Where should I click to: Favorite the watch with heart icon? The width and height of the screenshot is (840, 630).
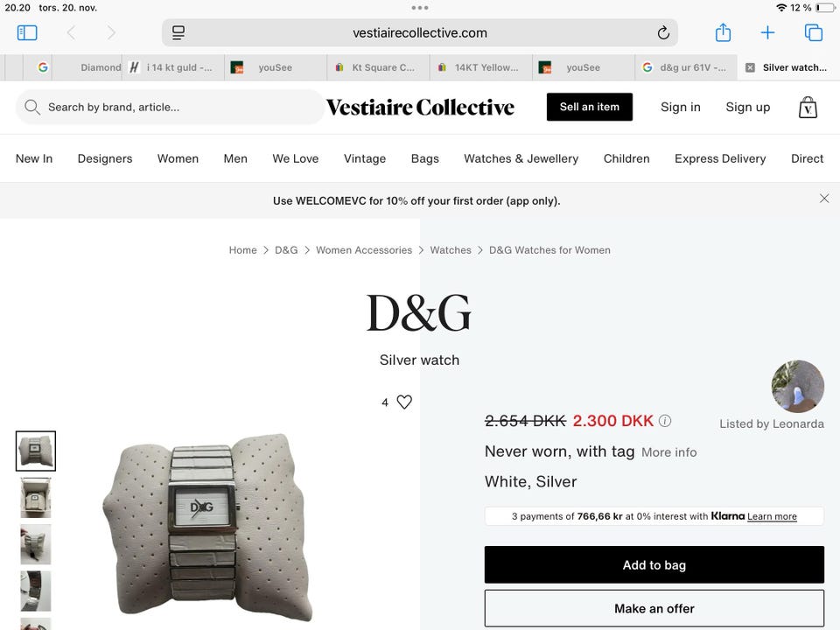pyautogui.click(x=404, y=402)
